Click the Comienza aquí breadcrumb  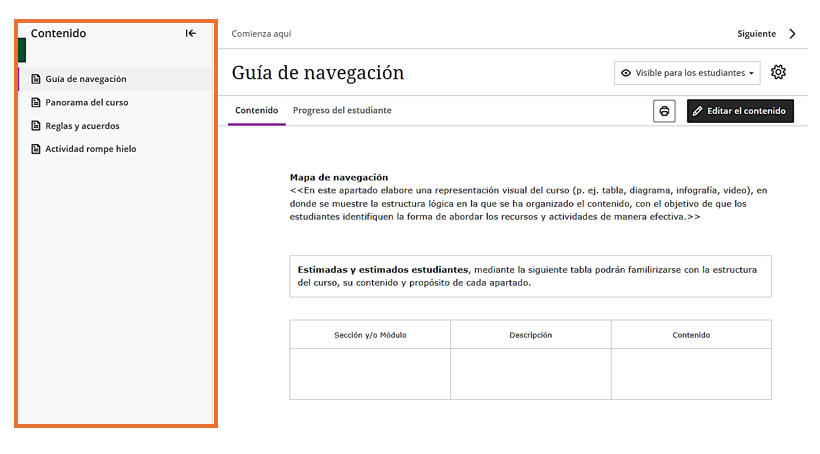(261, 33)
